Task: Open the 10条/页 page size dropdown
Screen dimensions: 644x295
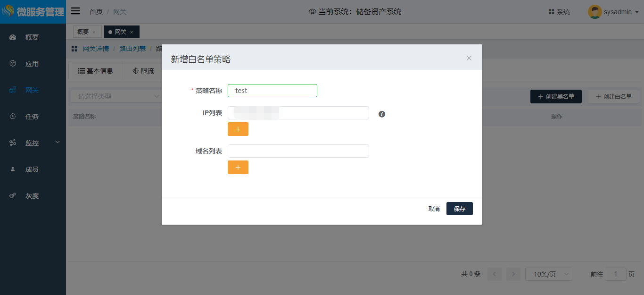Action: point(548,274)
